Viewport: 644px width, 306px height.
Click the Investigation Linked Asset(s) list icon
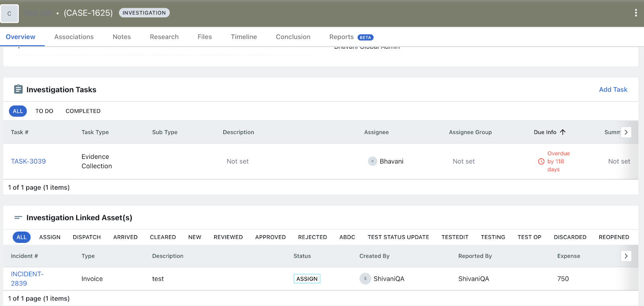18,218
